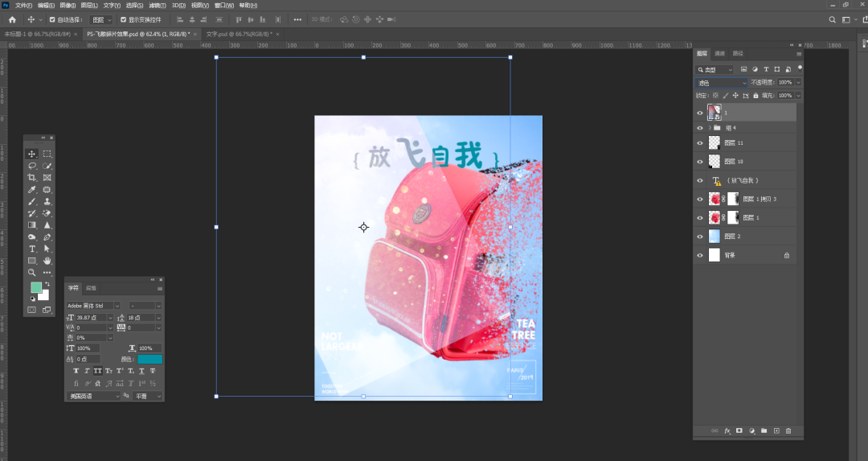Switch to the 通道 channels tab

pos(719,53)
